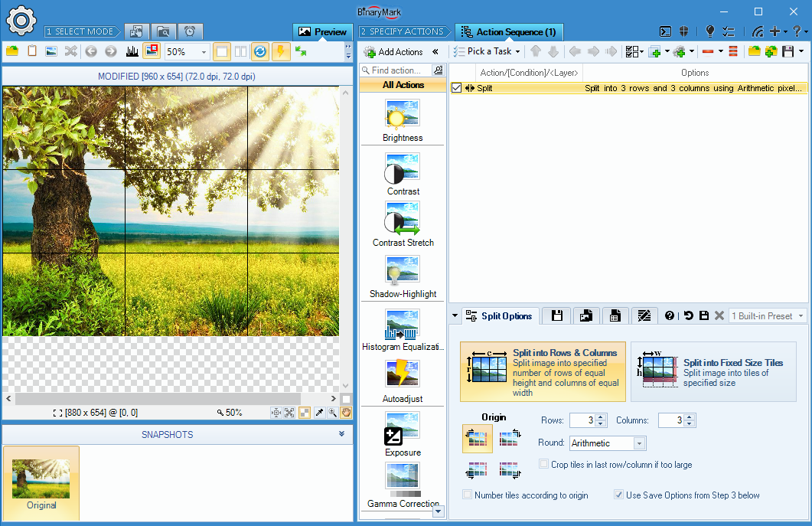
Task: Choose the Shadow-Highlight action icon
Action: [x=403, y=270]
